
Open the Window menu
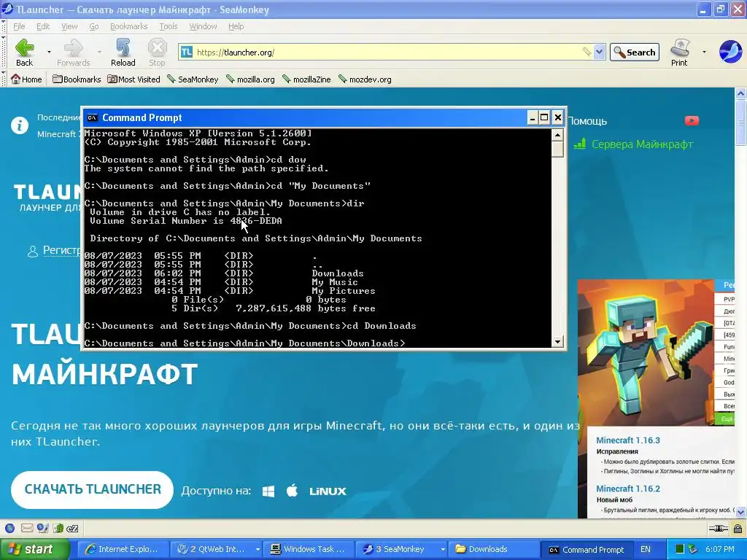[203, 26]
